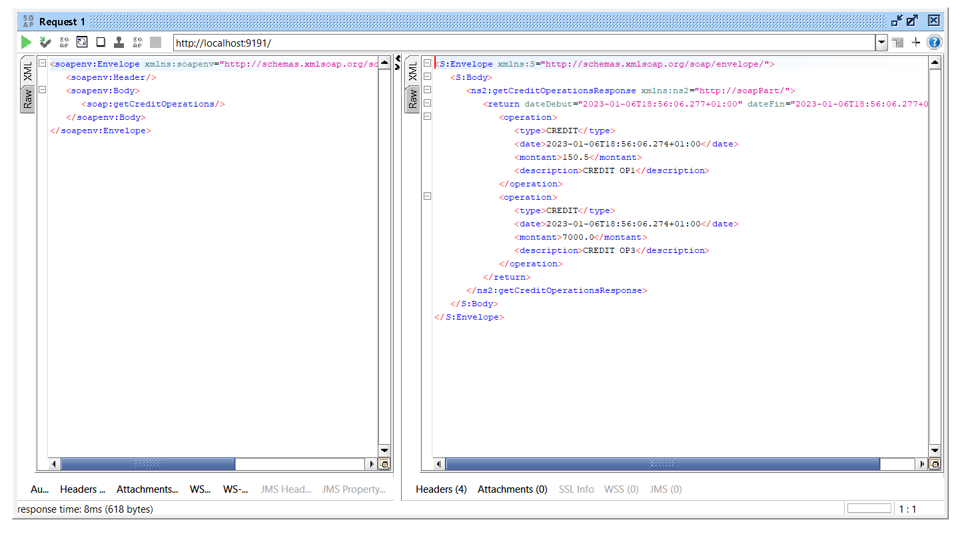Screen dimensions: 980x534
Task: Switch the response editor to Raw tab
Action: (412, 100)
